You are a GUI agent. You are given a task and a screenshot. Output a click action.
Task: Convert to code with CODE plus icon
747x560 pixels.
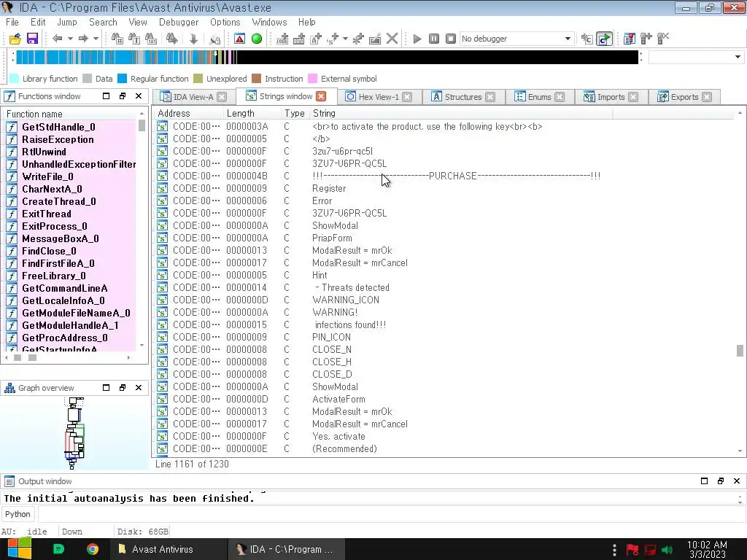pos(282,39)
